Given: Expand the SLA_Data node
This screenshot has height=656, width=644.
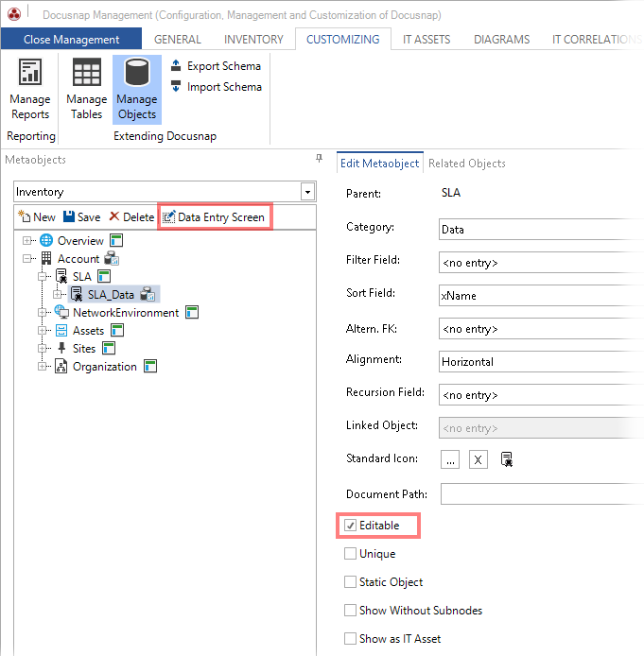Looking at the screenshot, I should coord(58,295).
